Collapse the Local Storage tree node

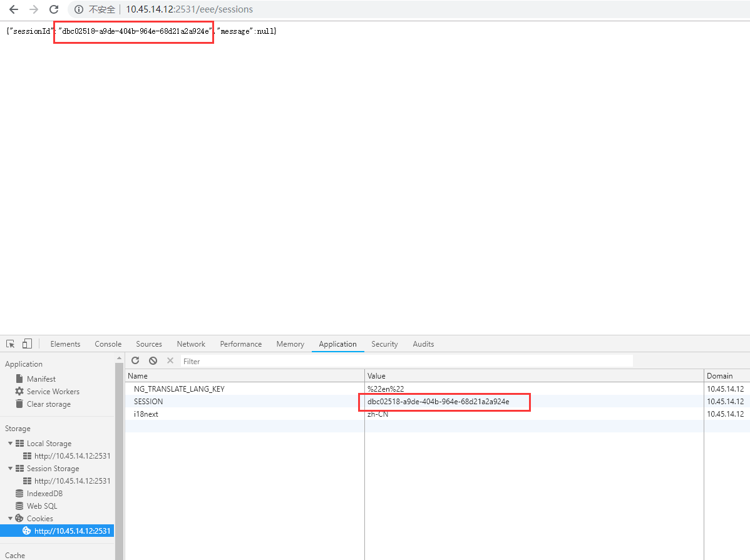pyautogui.click(x=10, y=444)
